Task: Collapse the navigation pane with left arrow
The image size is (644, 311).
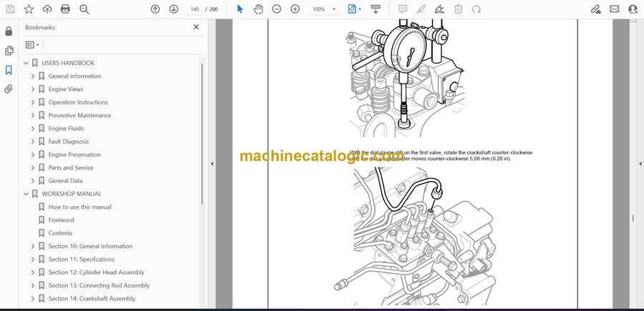Action: tap(211, 164)
